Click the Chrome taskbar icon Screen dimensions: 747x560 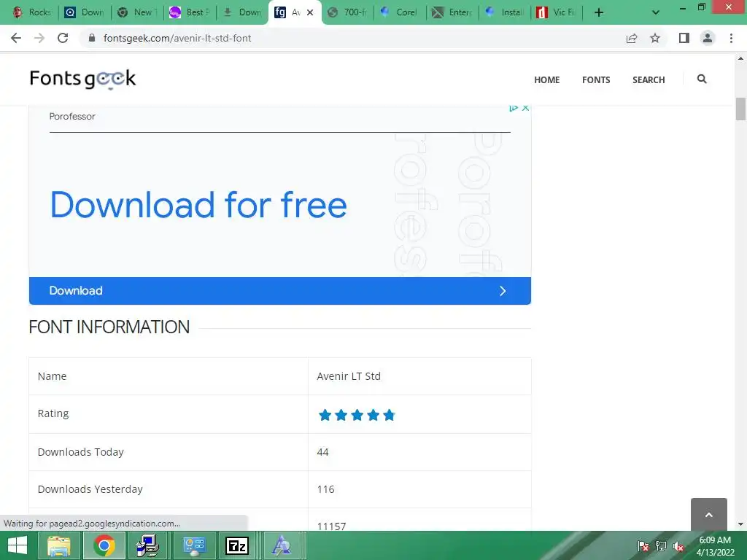coord(104,545)
